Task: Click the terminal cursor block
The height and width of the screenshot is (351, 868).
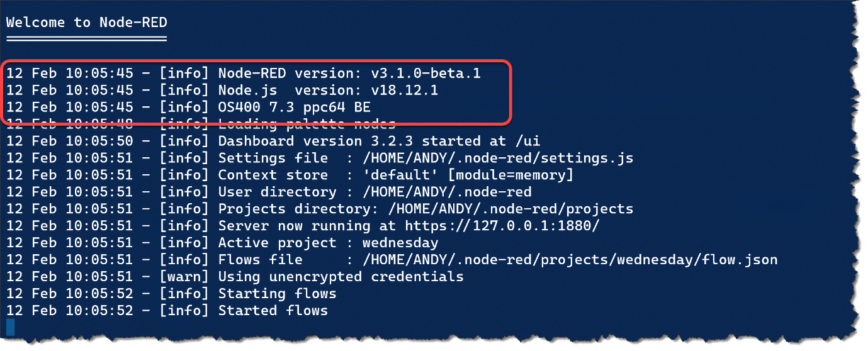Action: coord(10,326)
